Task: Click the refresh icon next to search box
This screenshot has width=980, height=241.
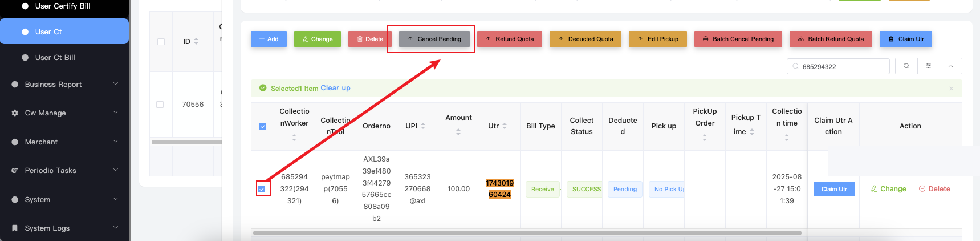Action: pyautogui.click(x=906, y=66)
